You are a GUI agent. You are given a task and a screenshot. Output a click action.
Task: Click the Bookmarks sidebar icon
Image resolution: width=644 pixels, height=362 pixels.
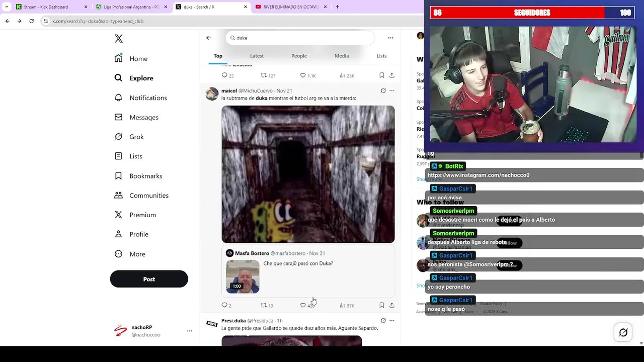118,176
